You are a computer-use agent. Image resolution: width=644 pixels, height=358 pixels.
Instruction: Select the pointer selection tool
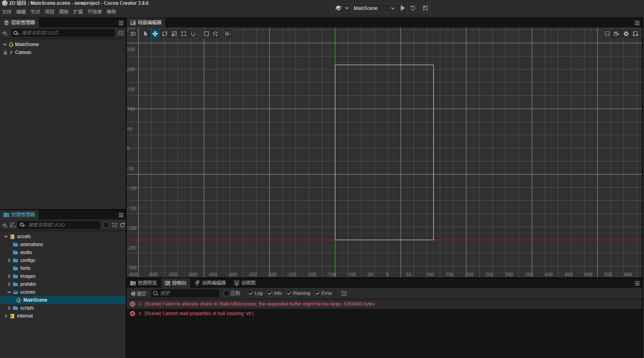[146, 34]
